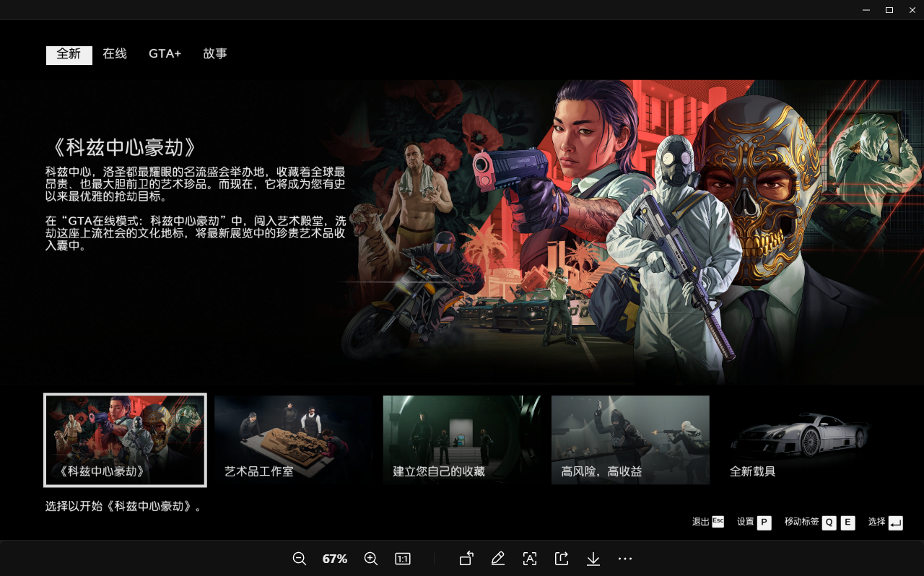Click the Q key icon for 移动标签
Screen dimensions: 924x576
(x=829, y=523)
